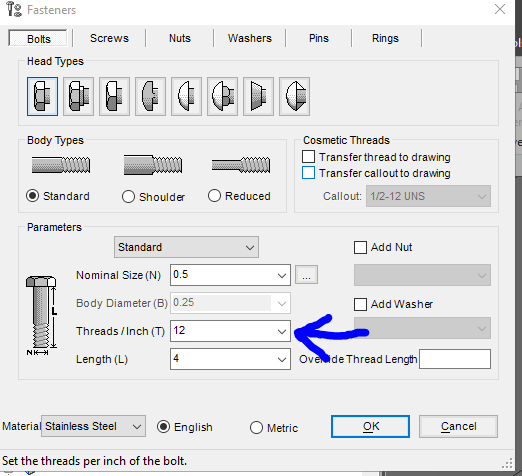522x476 pixels.
Task: Click the reduced body bolt image
Action: point(241,165)
